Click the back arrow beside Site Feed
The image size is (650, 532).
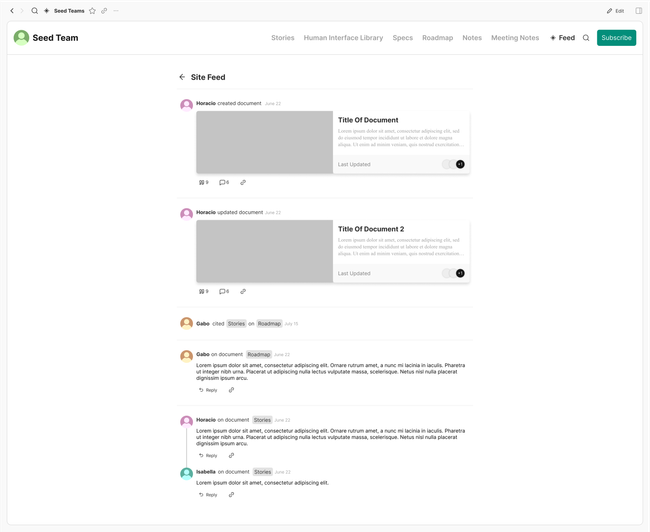tap(182, 77)
